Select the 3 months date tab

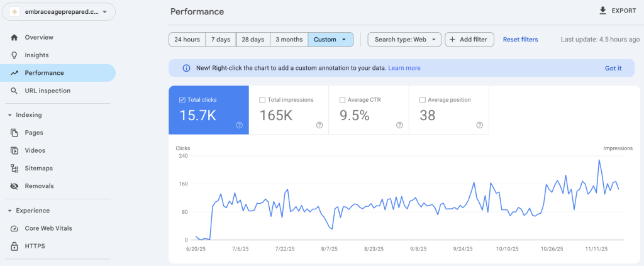(x=289, y=40)
